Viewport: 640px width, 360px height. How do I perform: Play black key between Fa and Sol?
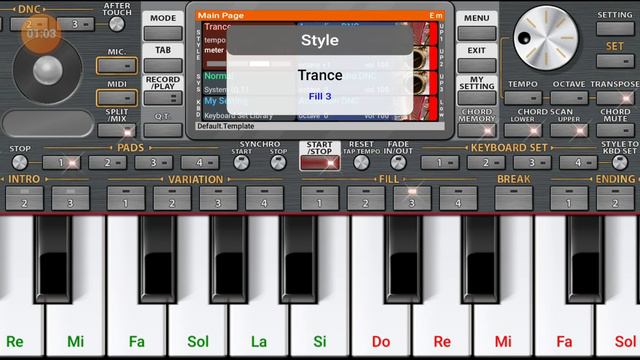pos(158,259)
